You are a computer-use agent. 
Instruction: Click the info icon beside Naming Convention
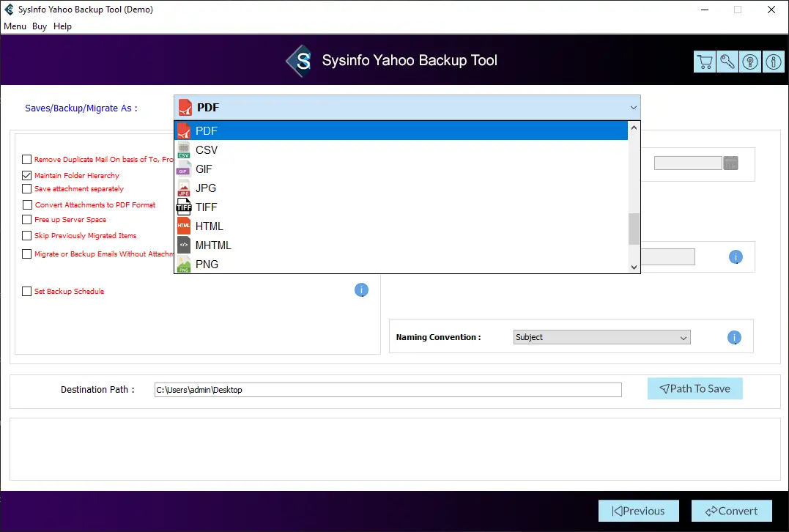point(734,338)
